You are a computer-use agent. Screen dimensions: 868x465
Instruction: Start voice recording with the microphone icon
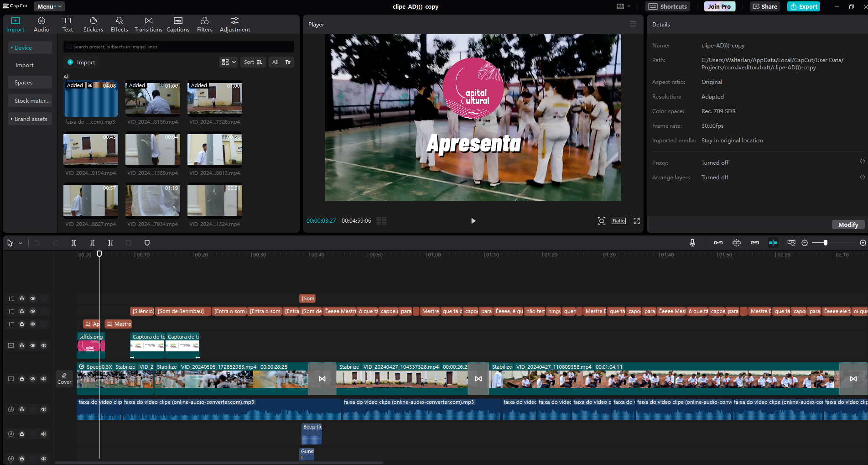[692, 243]
